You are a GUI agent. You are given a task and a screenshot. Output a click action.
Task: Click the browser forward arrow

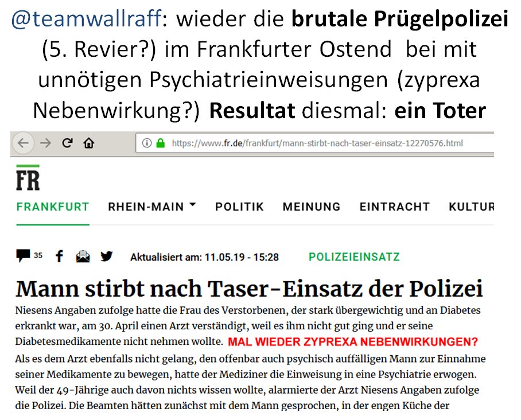tap(44, 143)
